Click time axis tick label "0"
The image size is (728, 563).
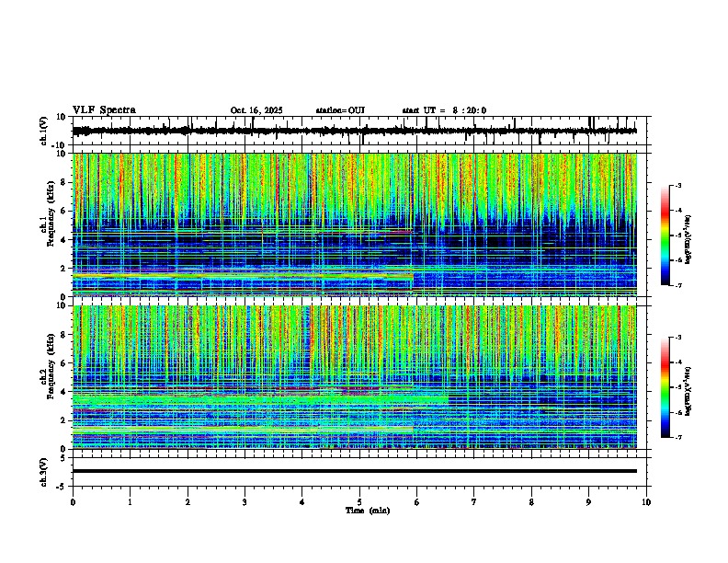click(73, 502)
